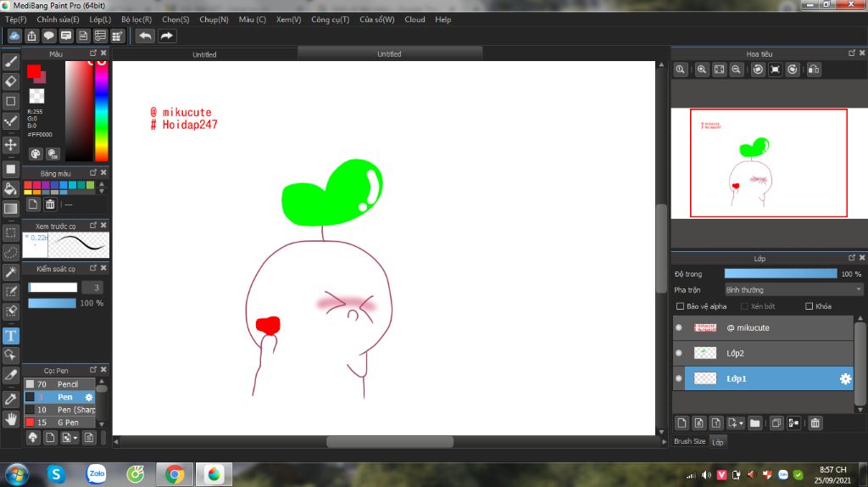Undock the Kiểm soát cọ panel
868x487 pixels.
(93, 268)
